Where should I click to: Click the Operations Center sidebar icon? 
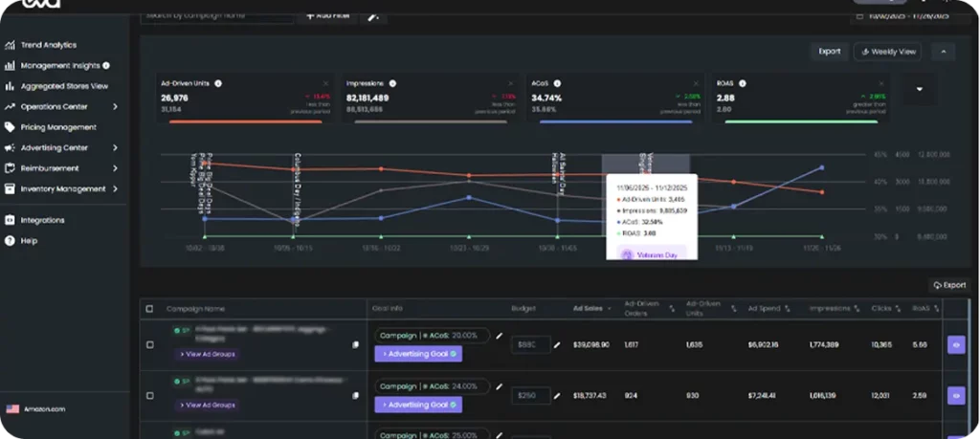pos(10,107)
